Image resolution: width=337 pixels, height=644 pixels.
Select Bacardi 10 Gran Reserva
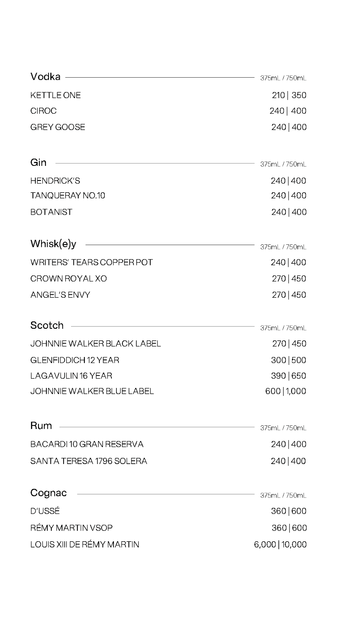coord(87,444)
